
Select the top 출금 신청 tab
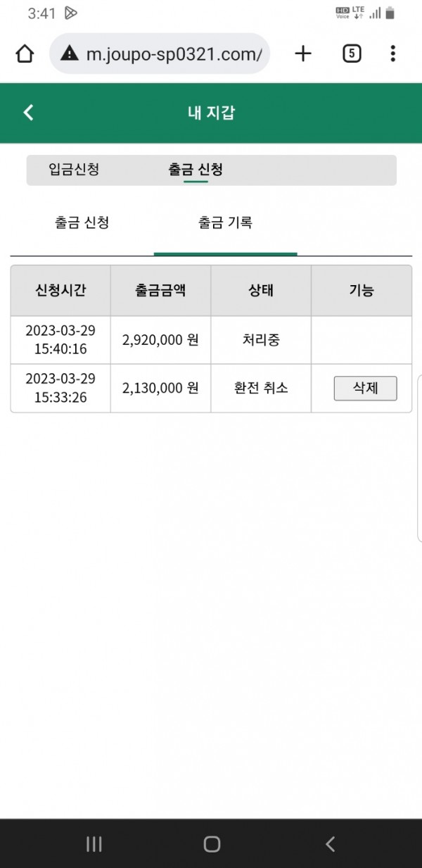[x=196, y=170]
